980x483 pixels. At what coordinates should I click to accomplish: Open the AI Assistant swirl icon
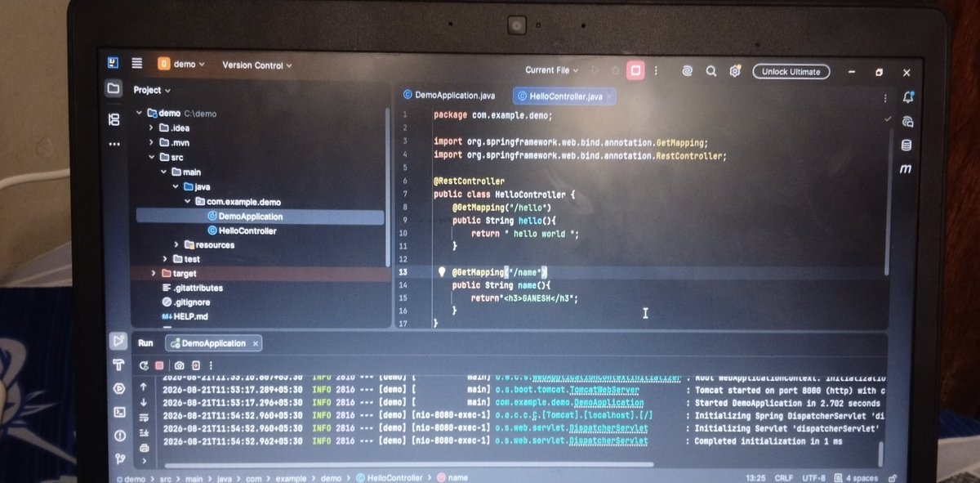(x=687, y=71)
